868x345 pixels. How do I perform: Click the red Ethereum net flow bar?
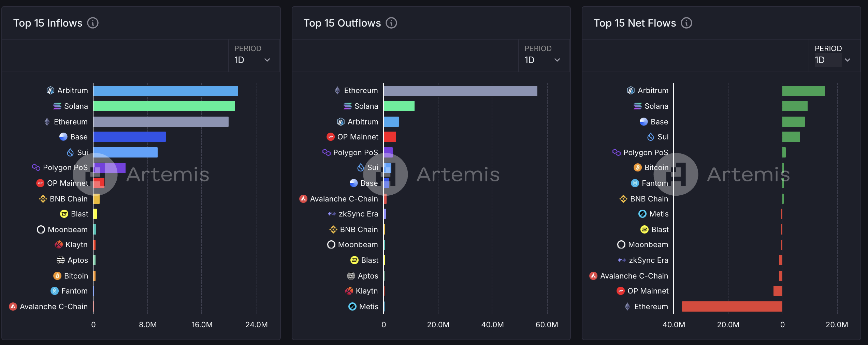tap(732, 306)
